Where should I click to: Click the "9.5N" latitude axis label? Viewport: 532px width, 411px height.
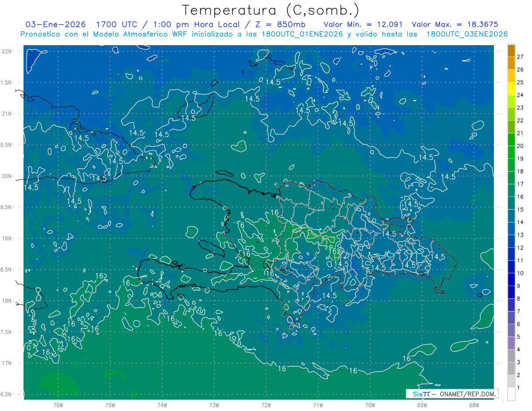6,207
